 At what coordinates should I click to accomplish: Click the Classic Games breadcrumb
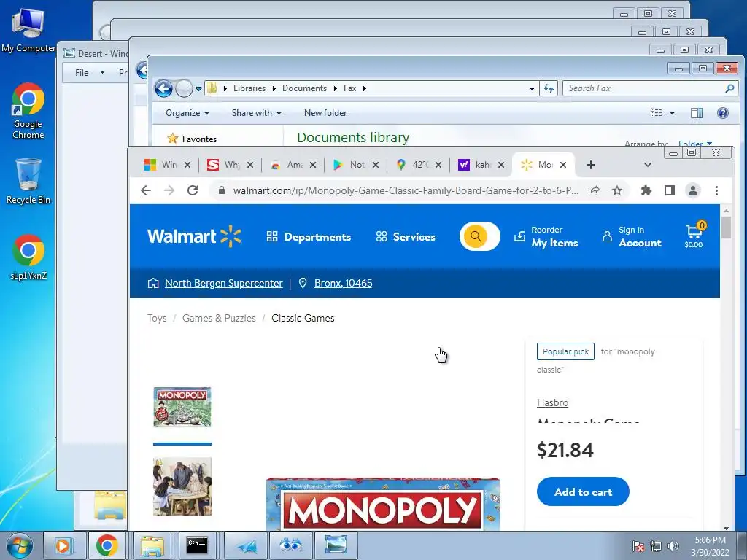click(303, 318)
